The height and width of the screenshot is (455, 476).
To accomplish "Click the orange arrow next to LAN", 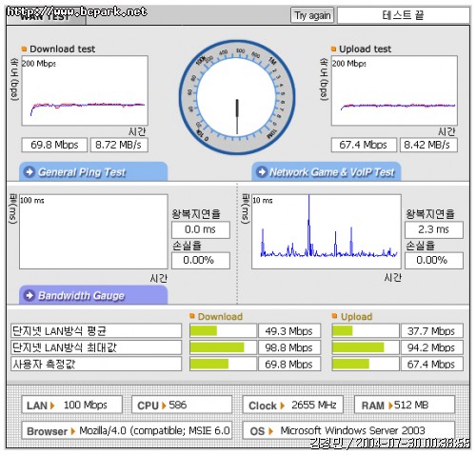I will pos(52,406).
